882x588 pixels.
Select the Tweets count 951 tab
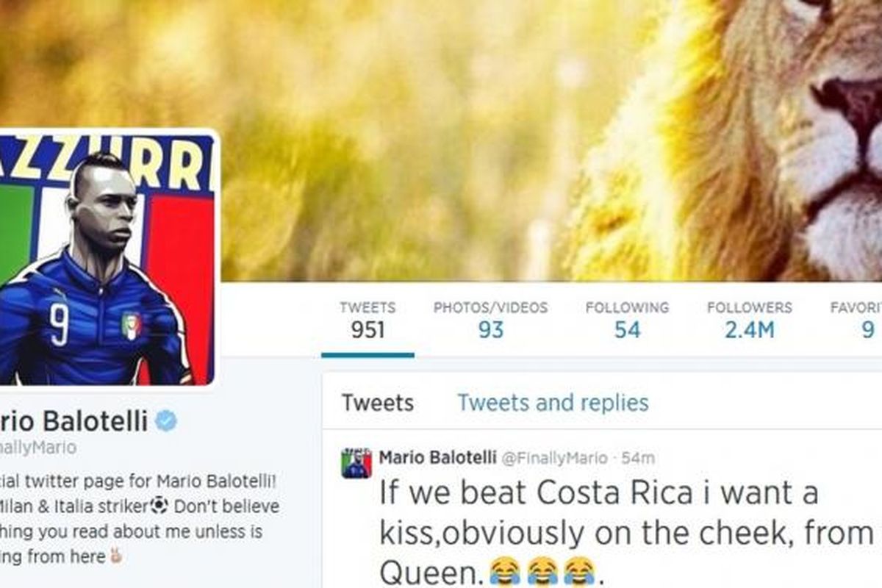(x=367, y=320)
